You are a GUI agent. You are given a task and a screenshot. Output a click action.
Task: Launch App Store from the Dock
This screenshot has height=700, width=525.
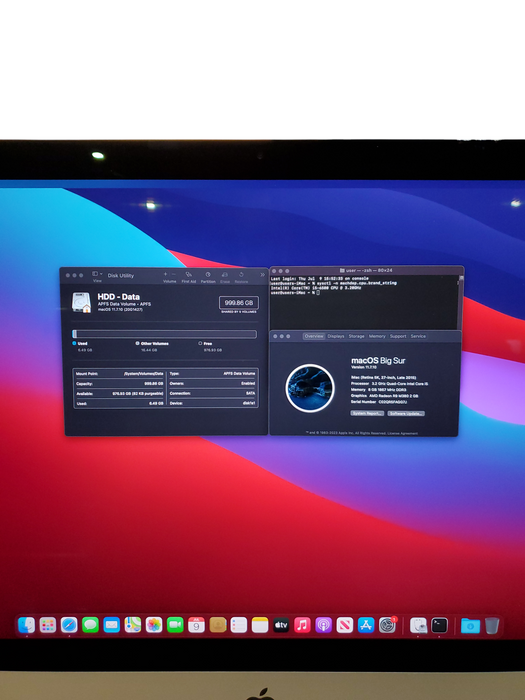(366, 625)
